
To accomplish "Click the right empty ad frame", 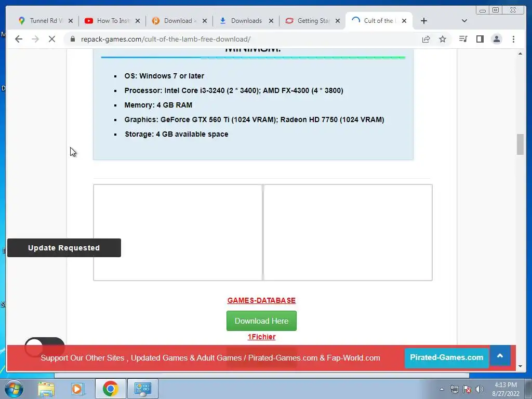I will [348, 232].
